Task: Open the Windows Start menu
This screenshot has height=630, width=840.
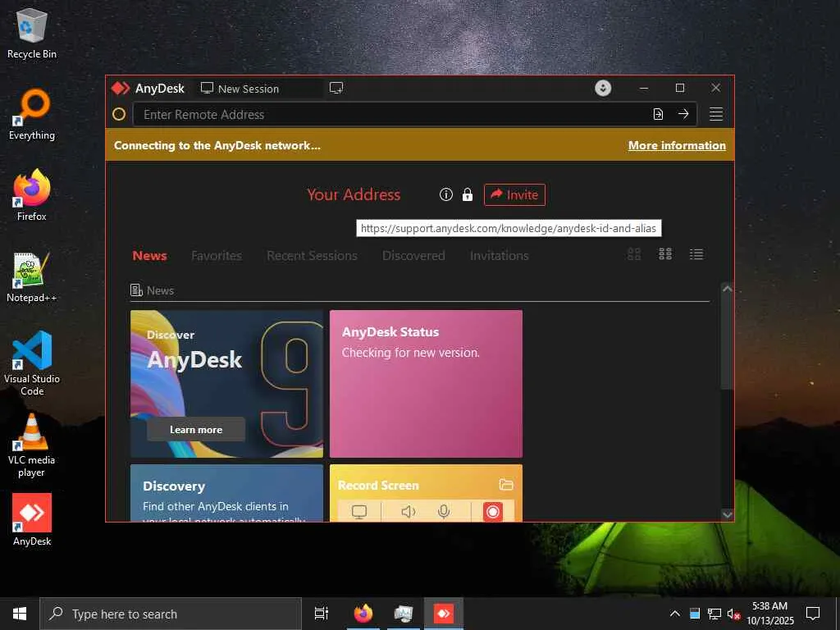Action: click(x=20, y=614)
